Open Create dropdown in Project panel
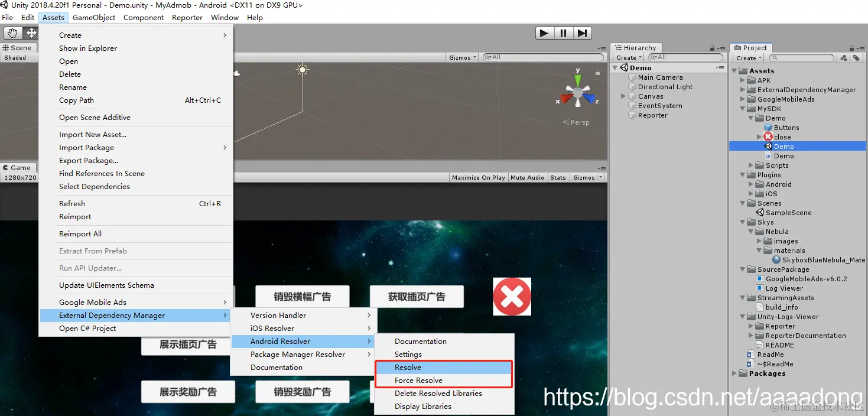 click(749, 58)
